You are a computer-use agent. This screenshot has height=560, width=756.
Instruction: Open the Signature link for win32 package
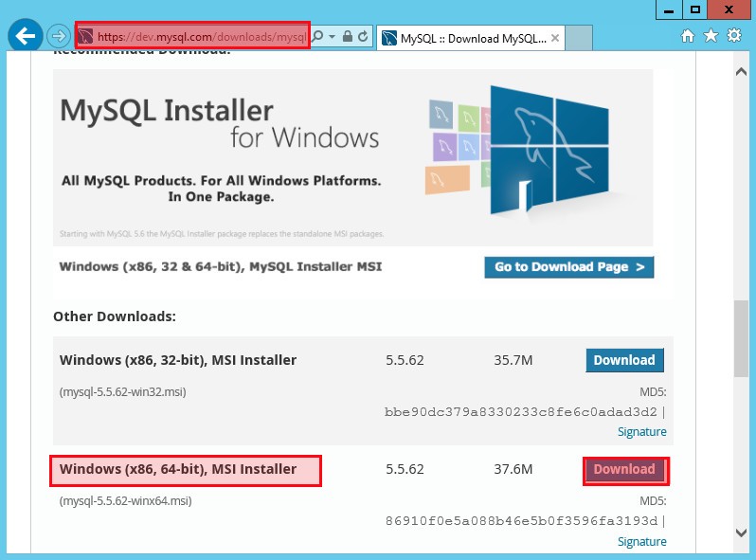(x=641, y=432)
